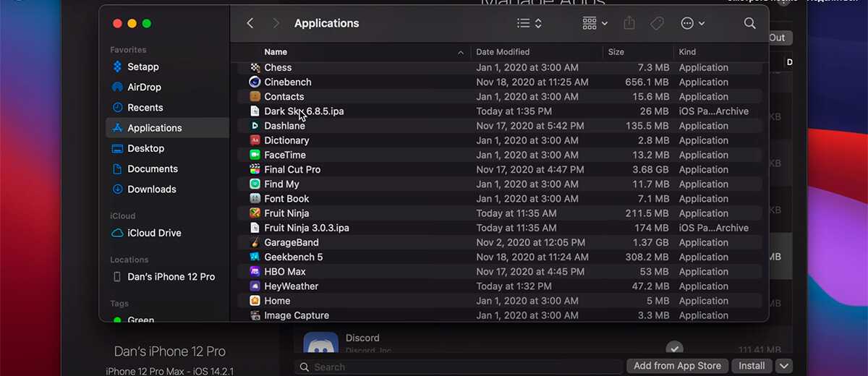Click the Tags icon in toolbar
This screenshot has height=376, width=868.
pos(657,23)
